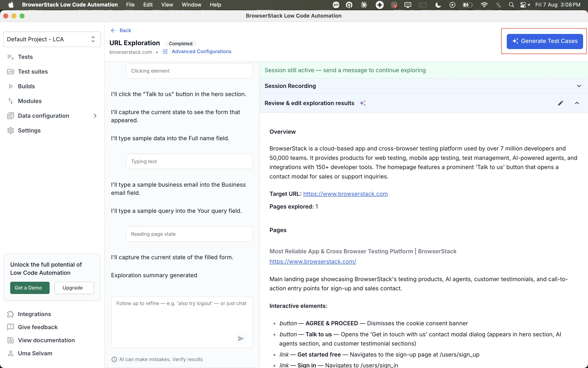Select Builds in sidebar
Screen dimensions: 588x368
[26, 86]
